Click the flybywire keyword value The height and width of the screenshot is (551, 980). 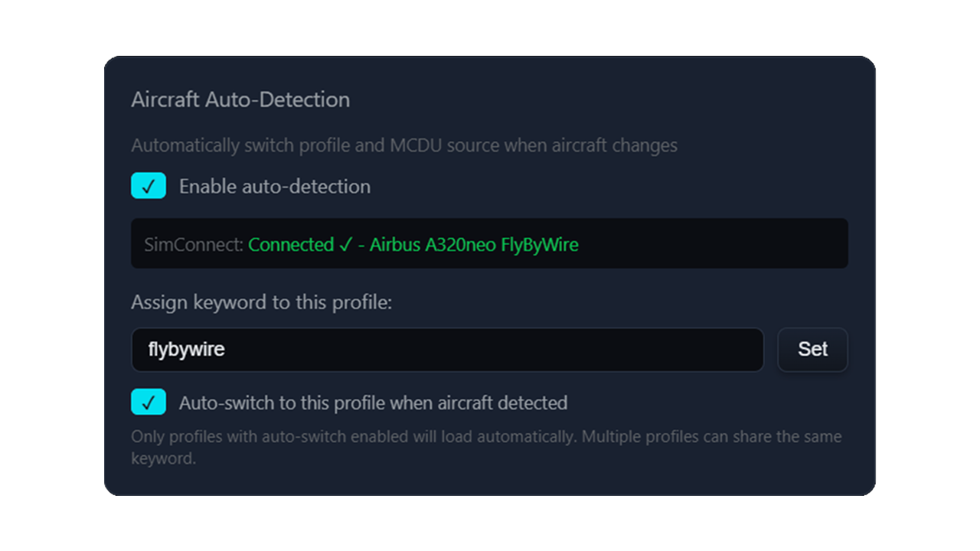coord(186,350)
